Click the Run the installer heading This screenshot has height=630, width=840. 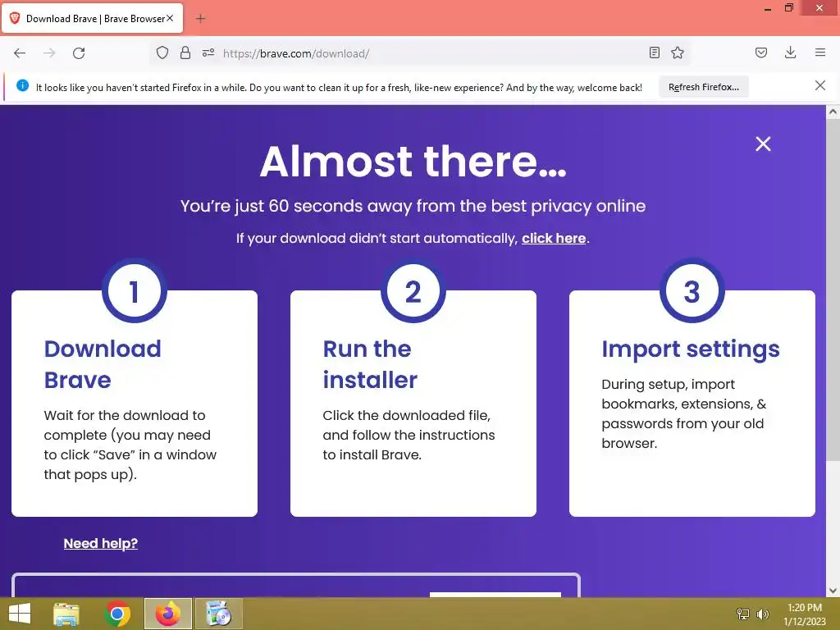[370, 364]
